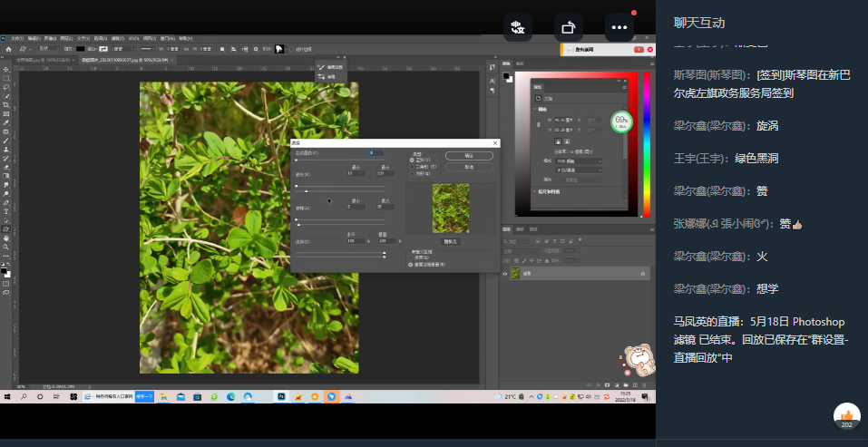Select the Pen tool
Screen dimensions: 868x447
[6, 202]
